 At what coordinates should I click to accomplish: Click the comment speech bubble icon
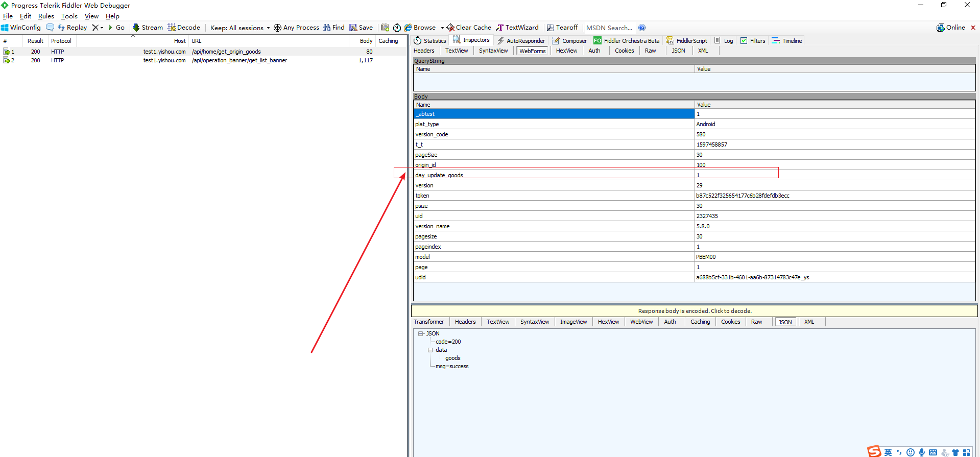click(50, 28)
